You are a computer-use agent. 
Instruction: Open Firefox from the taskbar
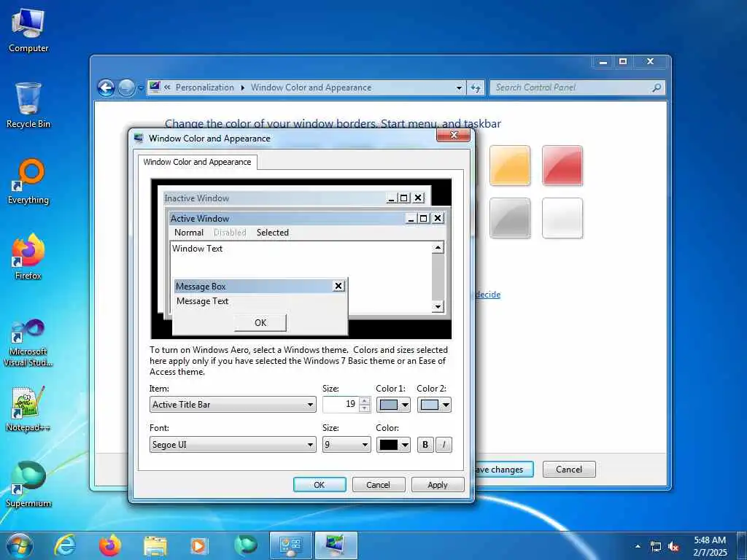point(110,545)
